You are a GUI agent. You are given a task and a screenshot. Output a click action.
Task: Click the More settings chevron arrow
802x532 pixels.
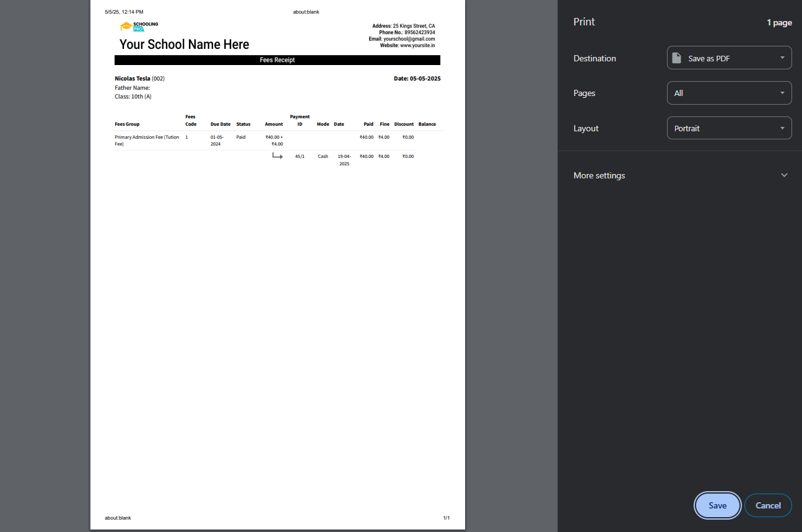784,175
